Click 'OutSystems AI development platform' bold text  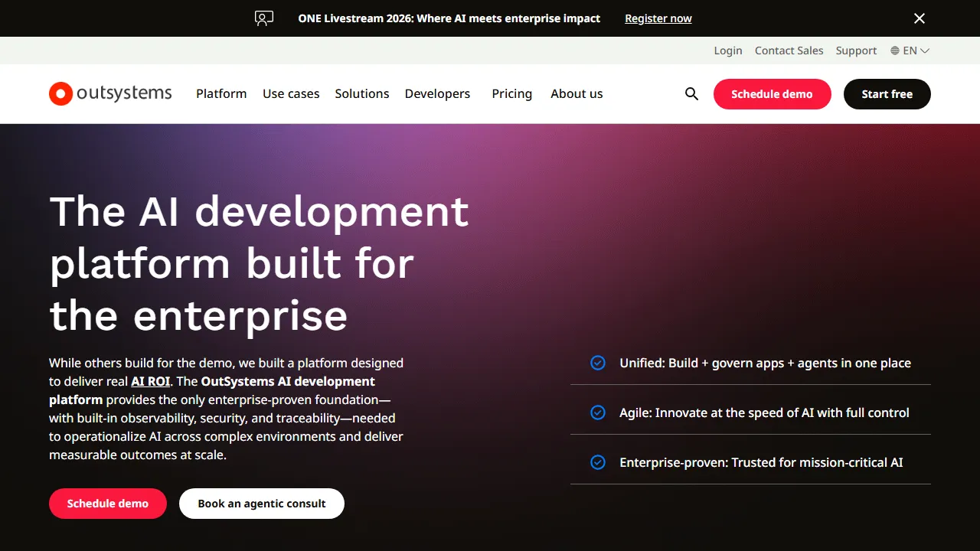(212, 390)
